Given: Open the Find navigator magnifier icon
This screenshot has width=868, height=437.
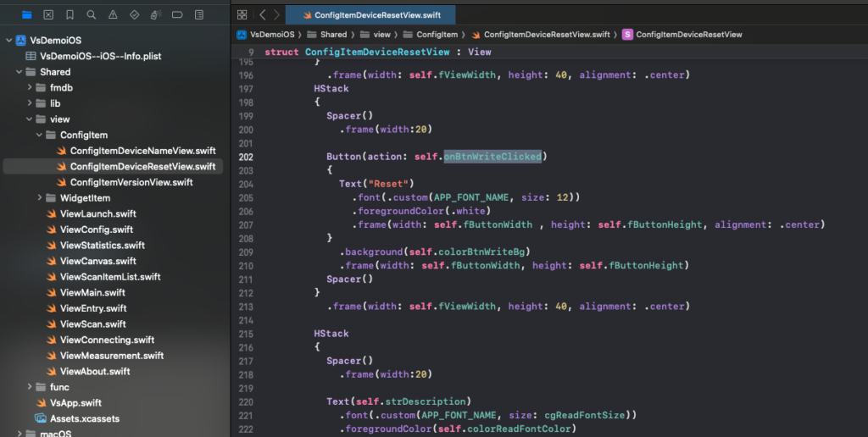Looking at the screenshot, I should pos(91,14).
